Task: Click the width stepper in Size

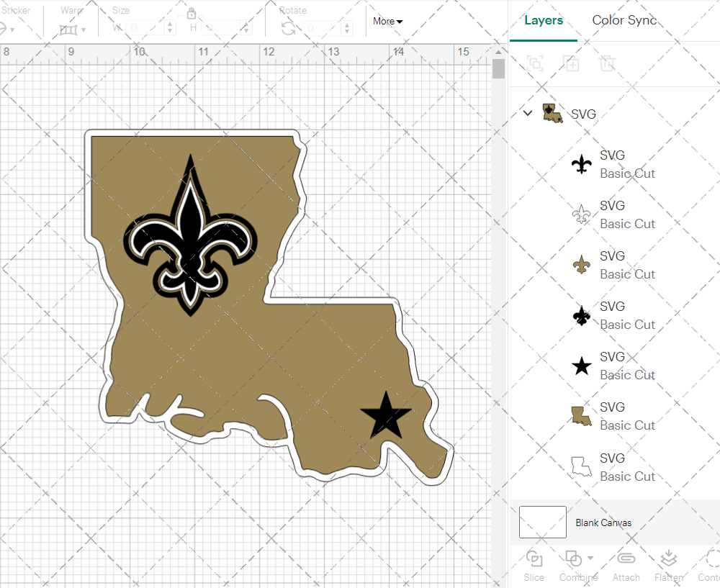Action: click(170, 28)
